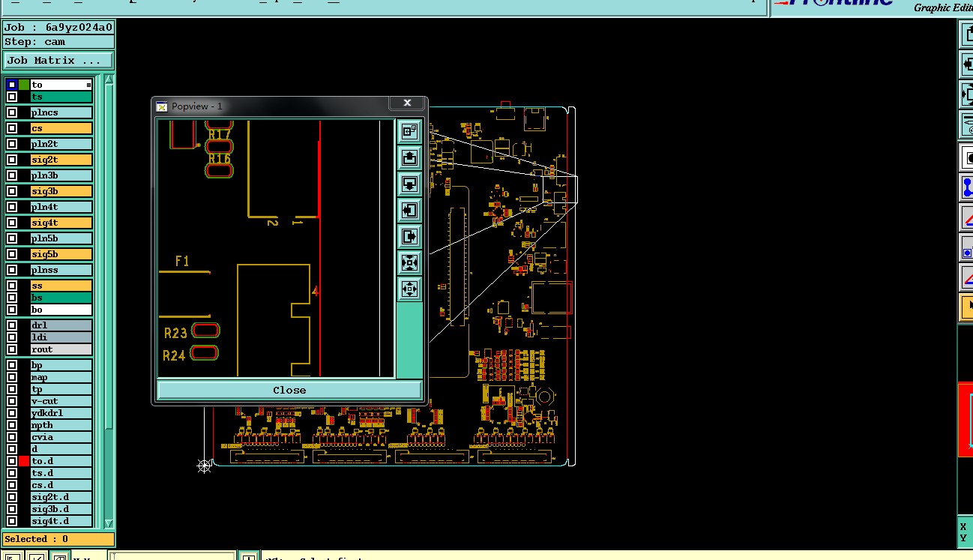This screenshot has height=560, width=973.
Task: Click the pan right arrow in Popview
Action: [x=409, y=236]
